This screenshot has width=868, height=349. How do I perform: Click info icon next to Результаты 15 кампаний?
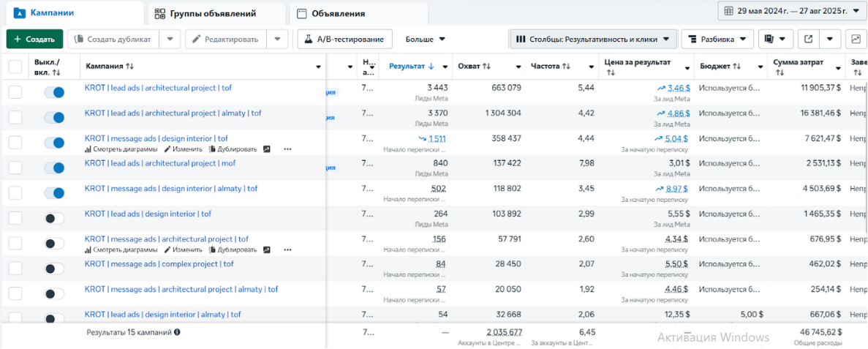pos(177,332)
